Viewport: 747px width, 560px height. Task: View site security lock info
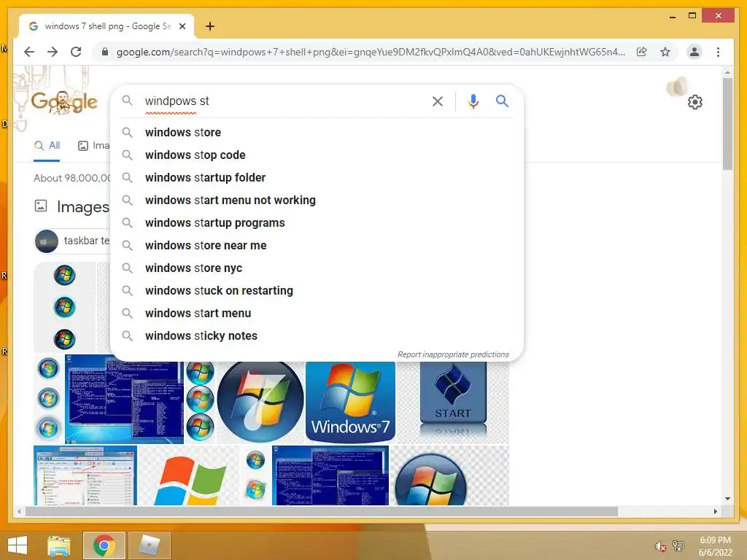coord(105,52)
